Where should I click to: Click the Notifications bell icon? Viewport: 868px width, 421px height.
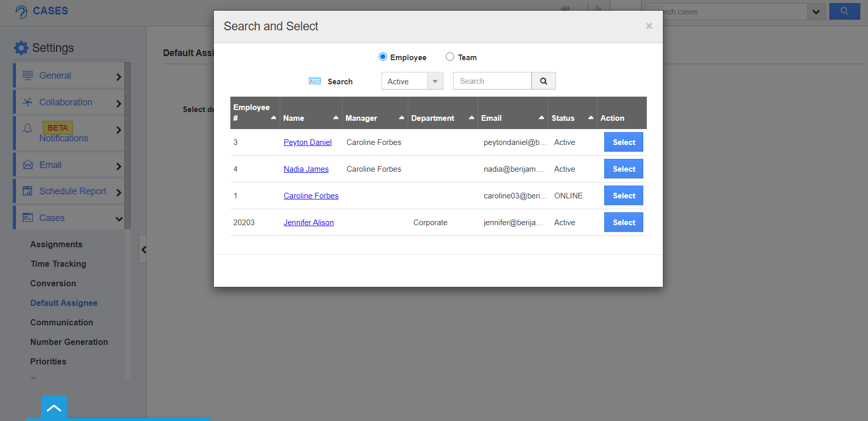[28, 128]
